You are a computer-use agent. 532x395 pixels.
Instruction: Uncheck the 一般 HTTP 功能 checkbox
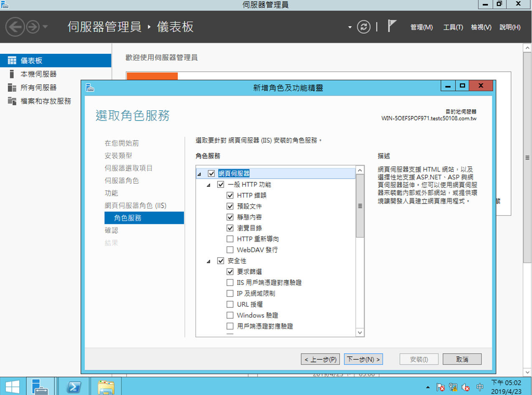tap(221, 184)
